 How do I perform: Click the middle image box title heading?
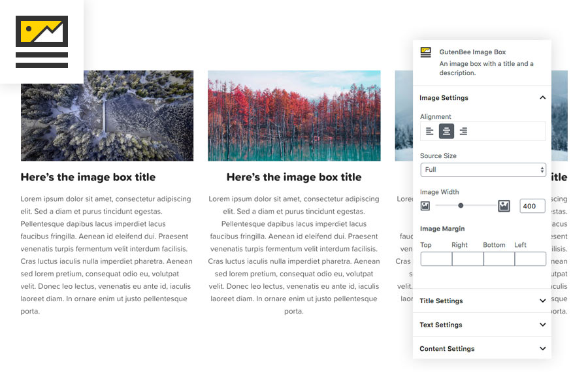point(294,177)
